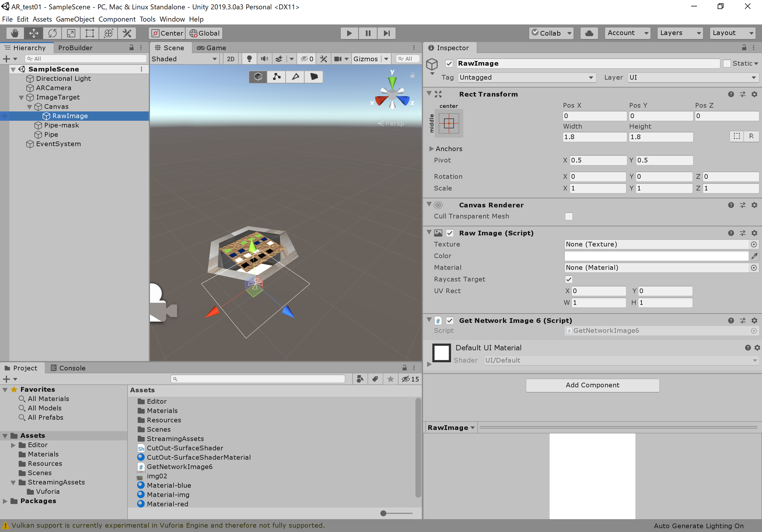Select the Rotate tool
The image size is (762, 532).
(x=52, y=33)
